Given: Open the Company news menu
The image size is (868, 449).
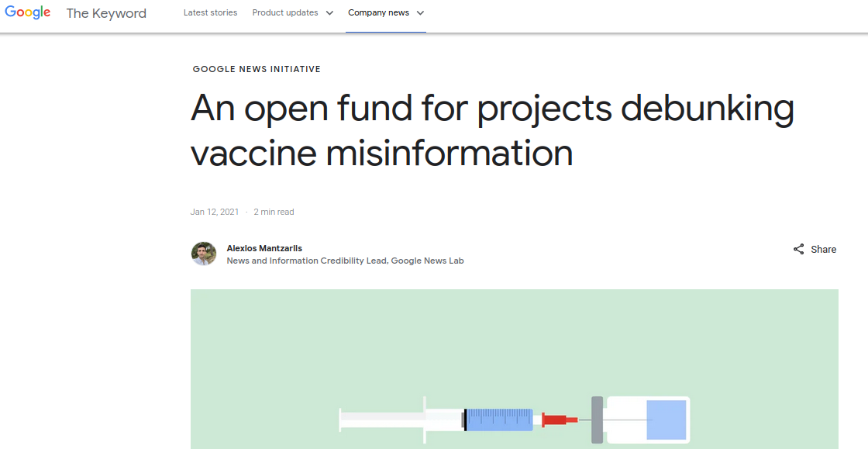Looking at the screenshot, I should pyautogui.click(x=378, y=12).
